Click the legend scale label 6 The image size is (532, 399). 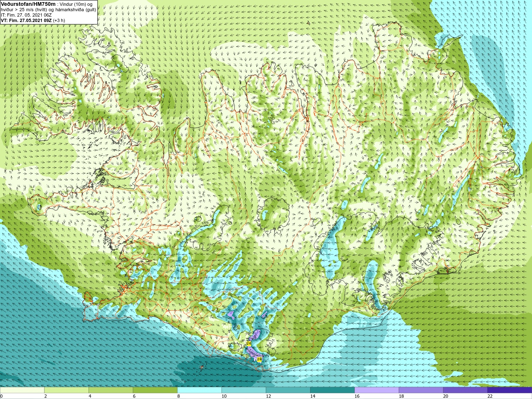coord(134,396)
